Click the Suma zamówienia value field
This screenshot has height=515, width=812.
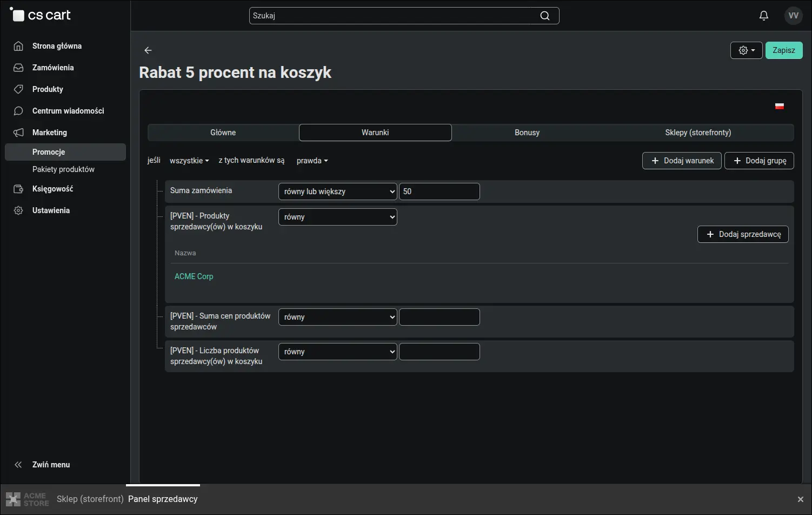click(x=439, y=192)
